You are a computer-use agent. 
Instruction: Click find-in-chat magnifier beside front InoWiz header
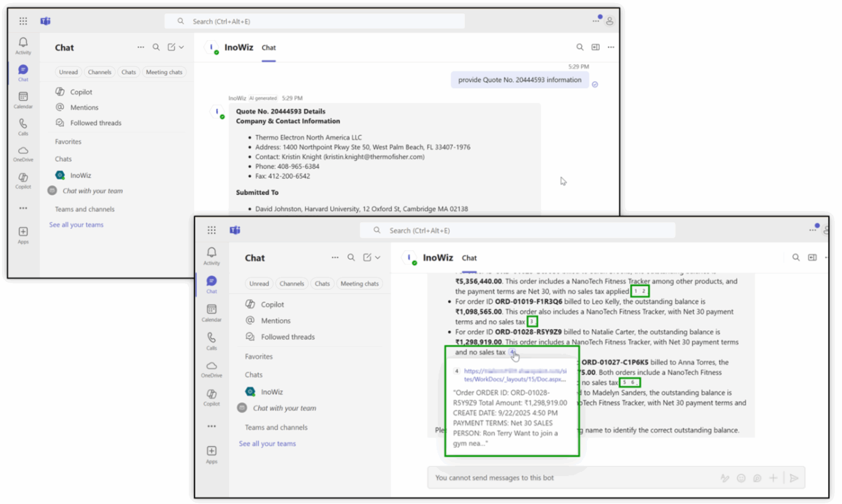[x=796, y=257]
